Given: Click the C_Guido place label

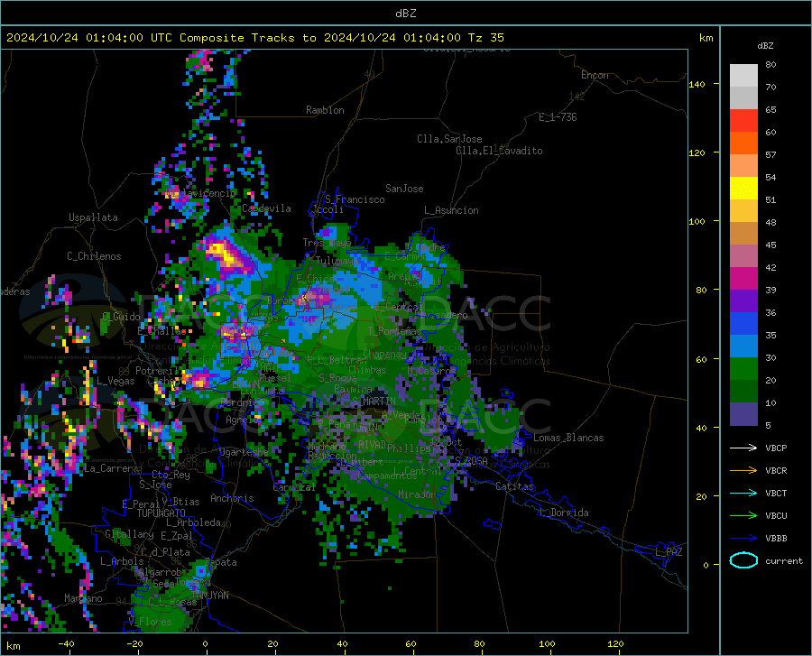Looking at the screenshot, I should tap(121, 317).
